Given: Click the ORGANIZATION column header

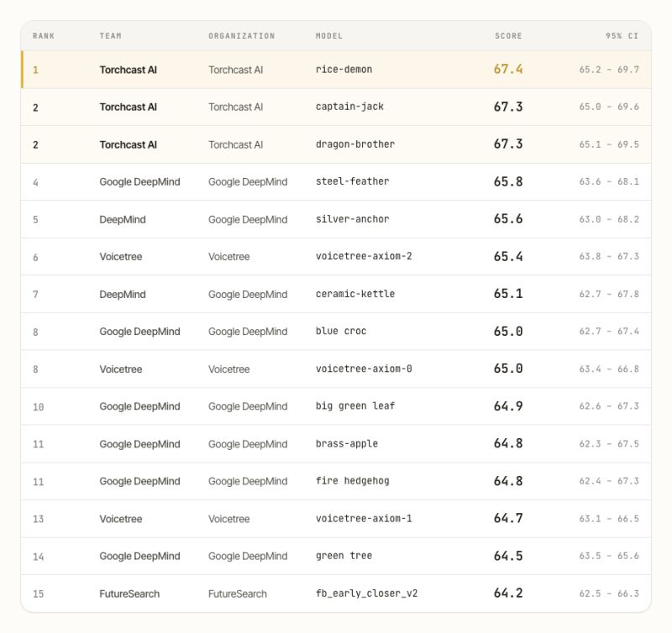Looking at the screenshot, I should 241,36.
